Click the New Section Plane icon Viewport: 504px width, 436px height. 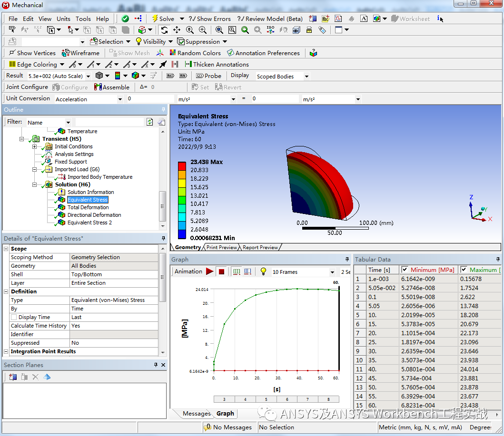coord(13,377)
